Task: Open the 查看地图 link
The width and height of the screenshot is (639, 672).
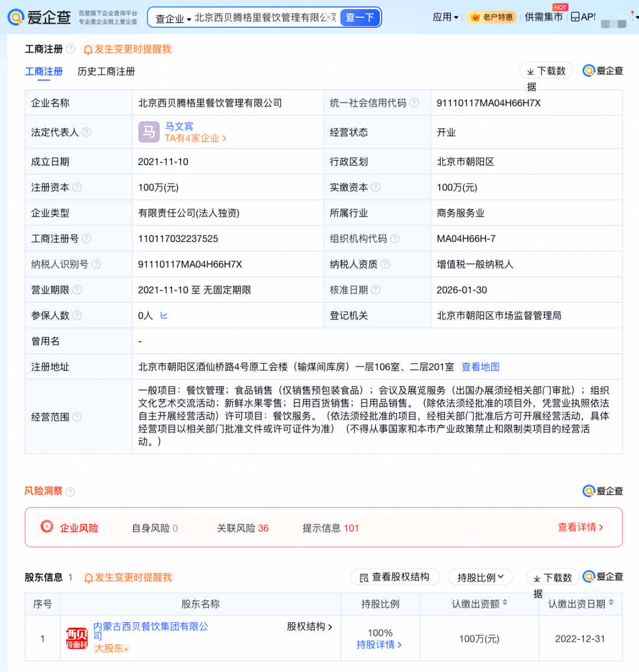Action: (480, 367)
